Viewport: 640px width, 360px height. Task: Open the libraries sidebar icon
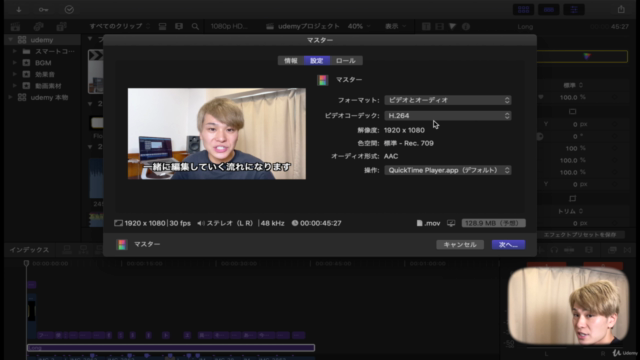(16, 27)
